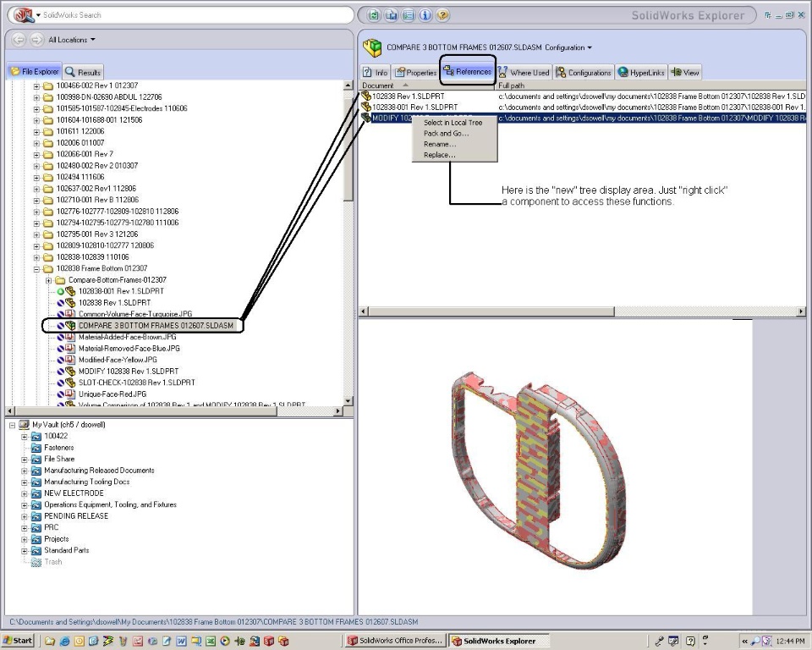Viewport: 812px width, 650px height.
Task: Sort by the Document column header
Action: [427, 85]
